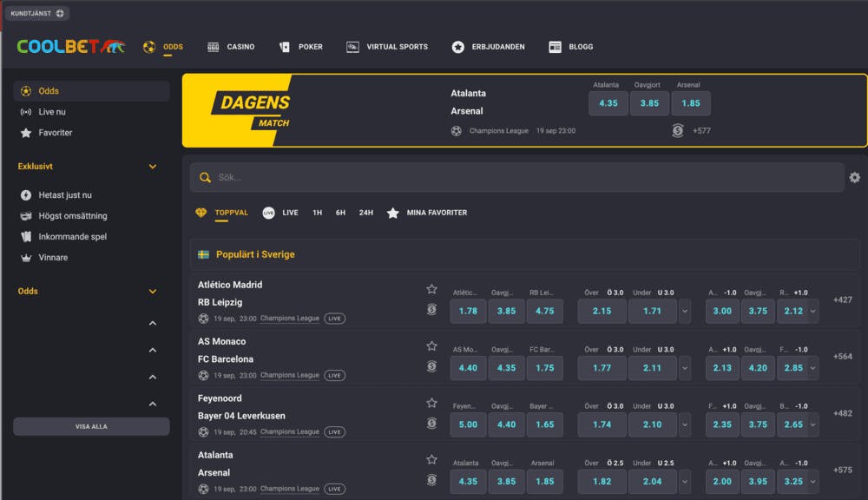Viewport: 868px width, 500px height.
Task: Filter matches by 24H
Action: click(x=366, y=213)
